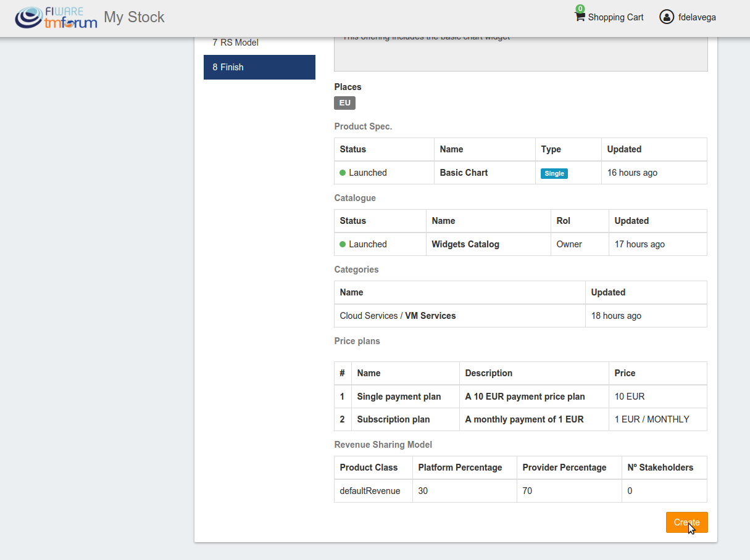
Task: Click the My Stock header title
Action: pyautogui.click(x=134, y=17)
